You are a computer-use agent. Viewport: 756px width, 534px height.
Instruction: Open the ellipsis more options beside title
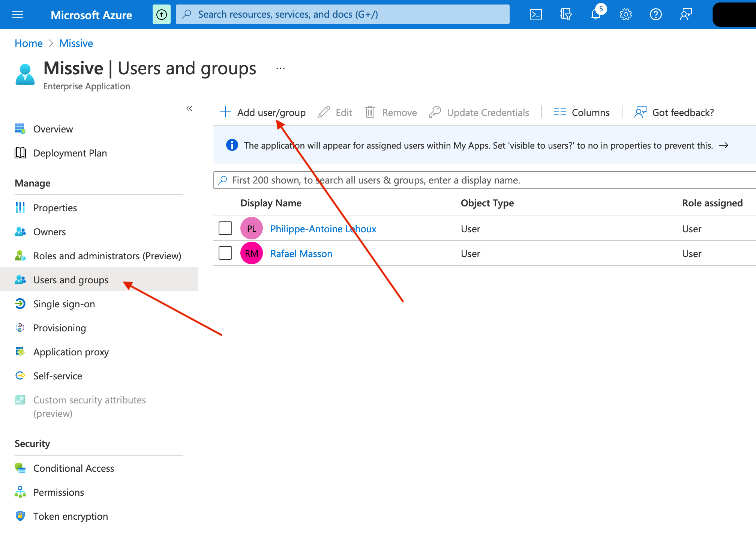[x=280, y=68]
